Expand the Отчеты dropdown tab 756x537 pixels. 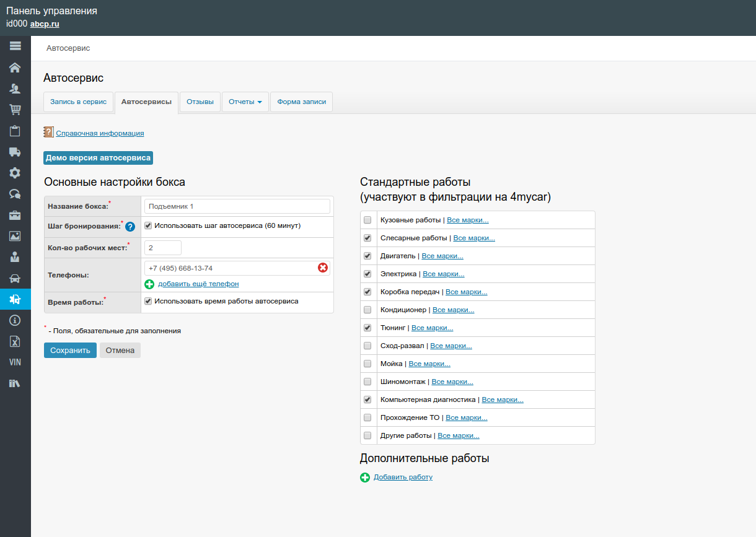[245, 102]
